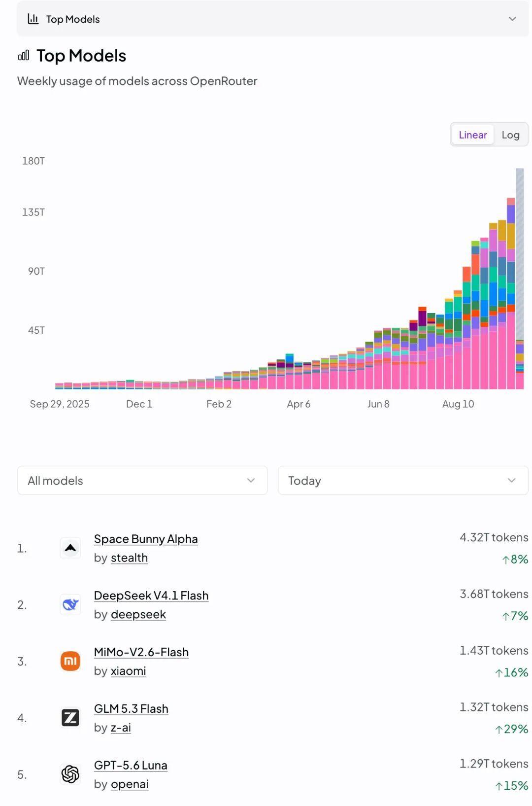Click the DeepSeek whale logo icon
Image resolution: width=532 pixels, height=806 pixels.
pos(70,604)
